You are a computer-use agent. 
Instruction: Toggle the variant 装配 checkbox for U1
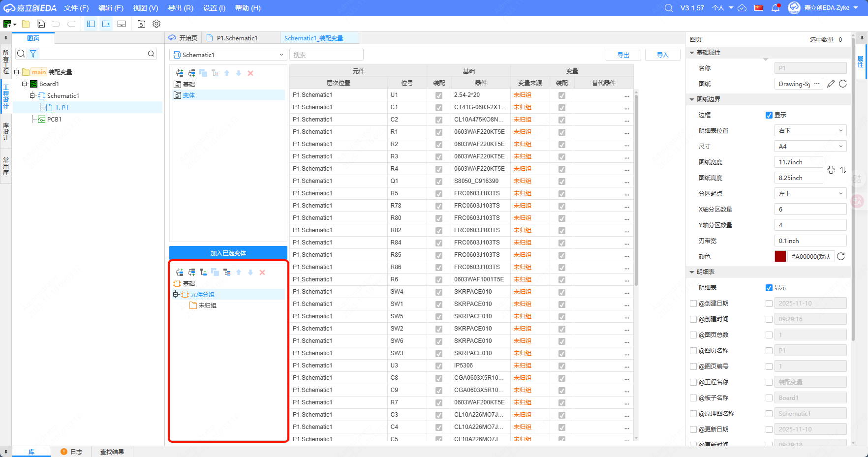tap(561, 95)
